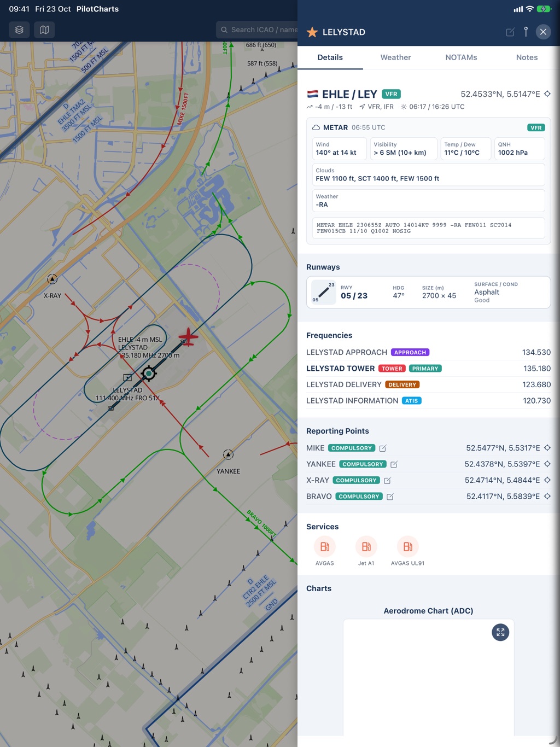Select LELYSTAD TOWER frequency 135.180
This screenshot has width=560, height=747.
click(429, 369)
